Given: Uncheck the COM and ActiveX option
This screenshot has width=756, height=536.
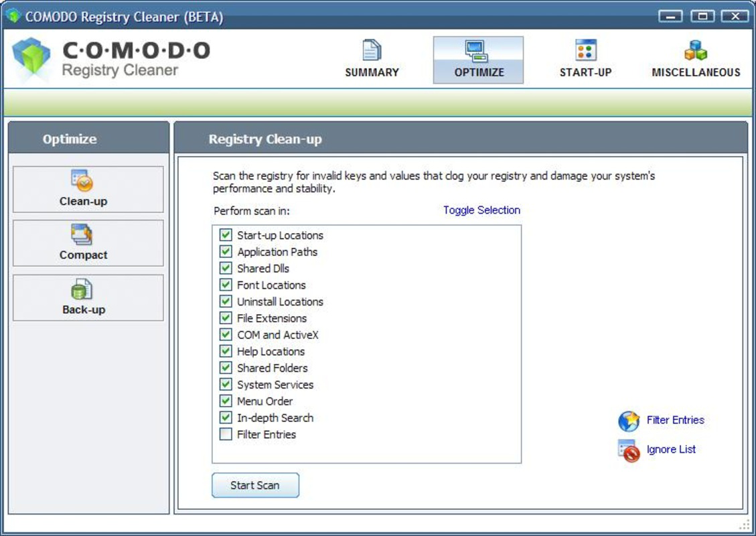Looking at the screenshot, I should coord(226,334).
